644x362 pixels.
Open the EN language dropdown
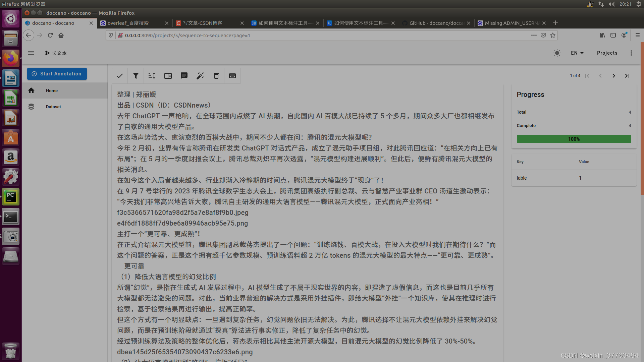[x=577, y=53]
